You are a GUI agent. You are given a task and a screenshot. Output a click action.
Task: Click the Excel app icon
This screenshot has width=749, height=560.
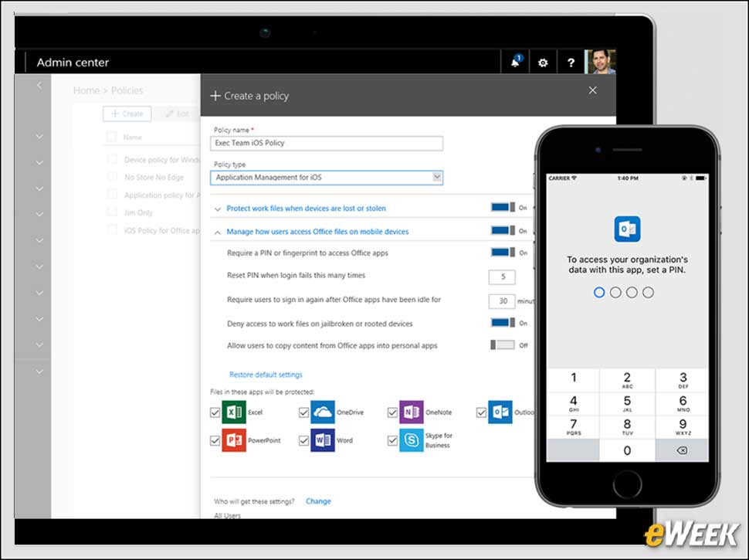click(x=234, y=412)
